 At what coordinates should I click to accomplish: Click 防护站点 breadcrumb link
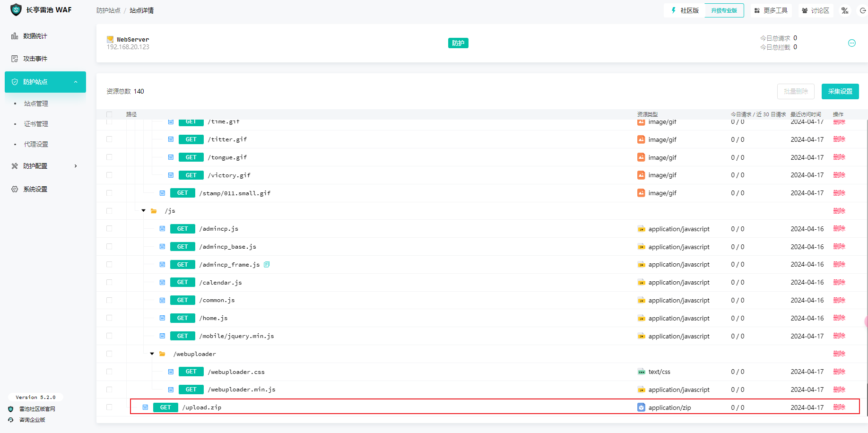coord(108,10)
